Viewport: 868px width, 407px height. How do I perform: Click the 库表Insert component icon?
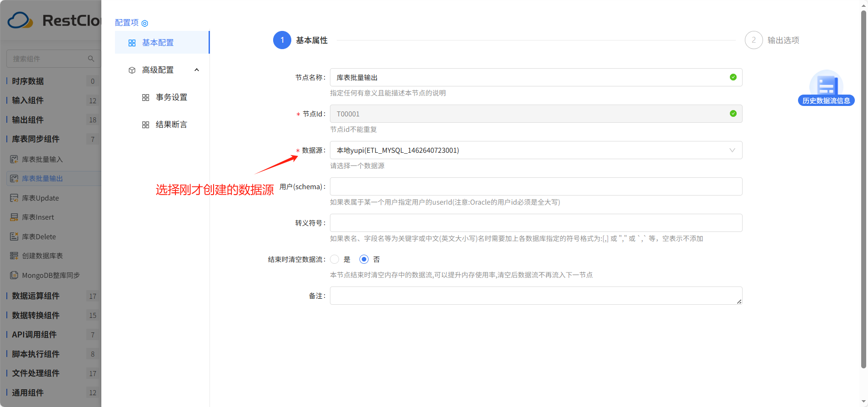[14, 217]
